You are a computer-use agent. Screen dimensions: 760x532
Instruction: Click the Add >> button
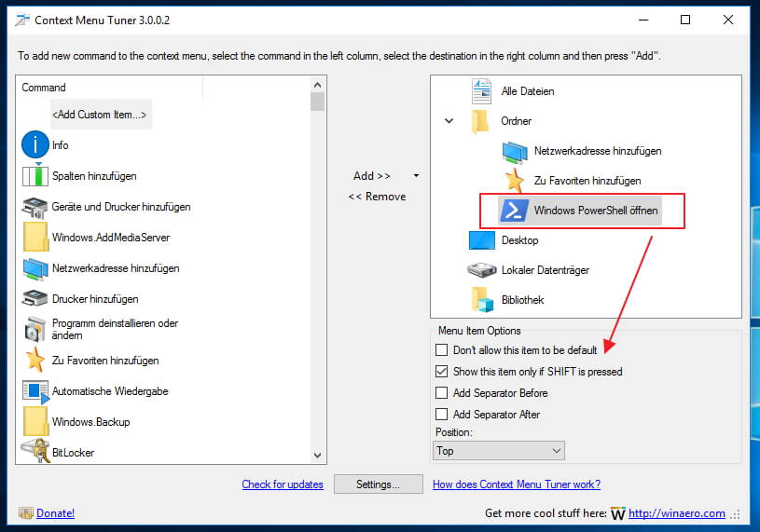click(372, 176)
